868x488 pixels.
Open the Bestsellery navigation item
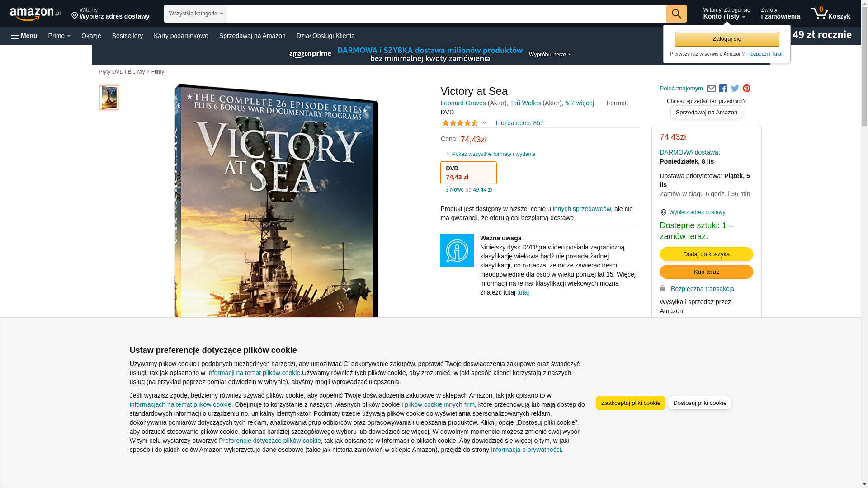127,36
